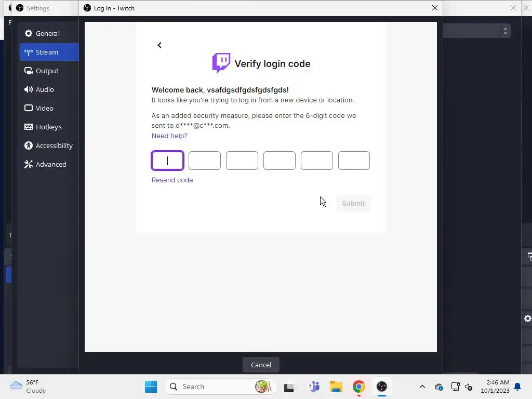Screen dimensions: 532x399
Task: Click the Stream antenna icon
Action: pyautogui.click(x=29, y=52)
